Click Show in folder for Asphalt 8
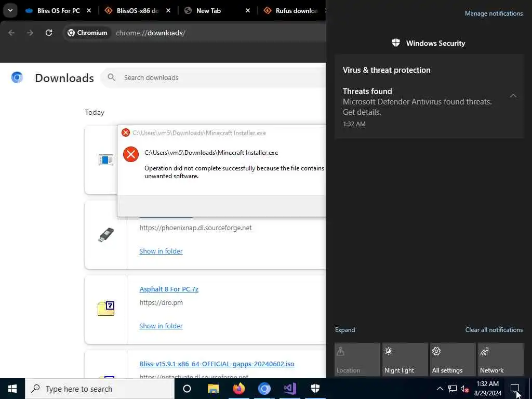 point(161,326)
